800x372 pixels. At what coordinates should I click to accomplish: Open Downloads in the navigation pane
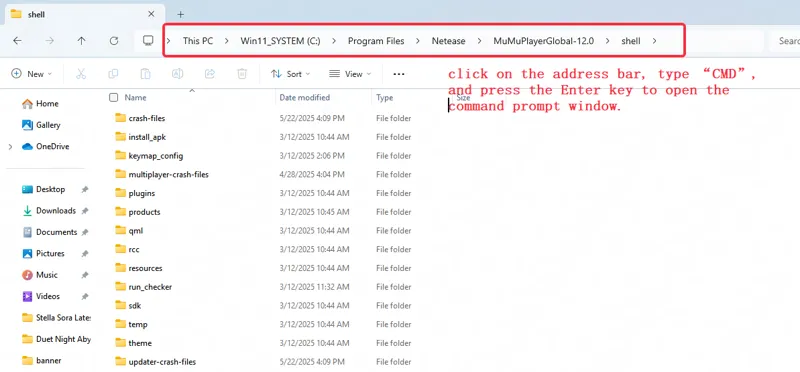point(56,211)
